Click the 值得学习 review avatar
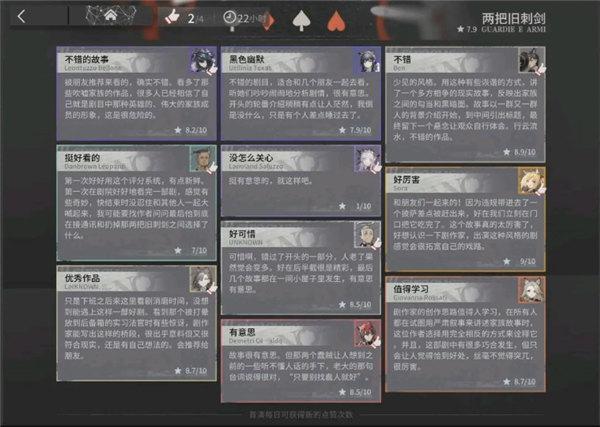Screen dimensions: 600x427 pos(532,290)
